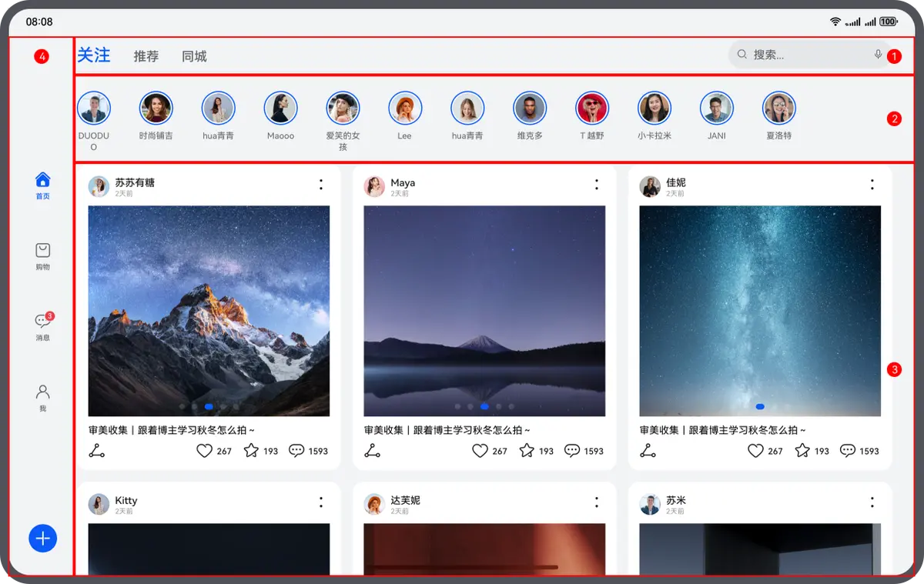Open comments on 佳妮's post
This screenshot has width=924, height=584.
click(848, 451)
